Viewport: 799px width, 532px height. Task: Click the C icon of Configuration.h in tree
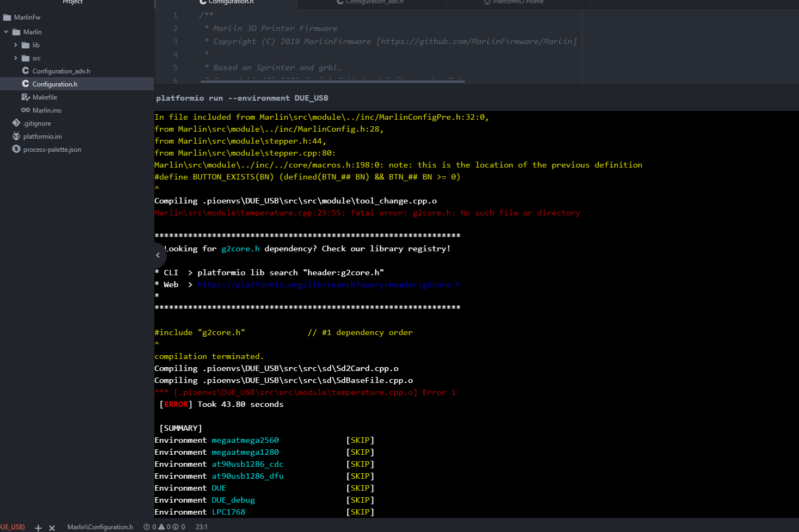click(26, 84)
